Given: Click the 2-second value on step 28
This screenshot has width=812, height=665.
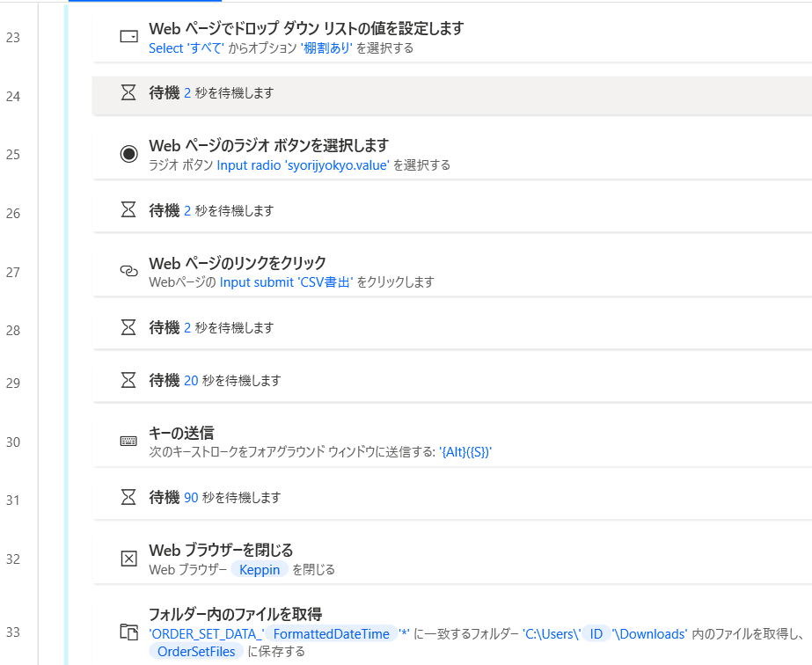Looking at the screenshot, I should (x=187, y=328).
